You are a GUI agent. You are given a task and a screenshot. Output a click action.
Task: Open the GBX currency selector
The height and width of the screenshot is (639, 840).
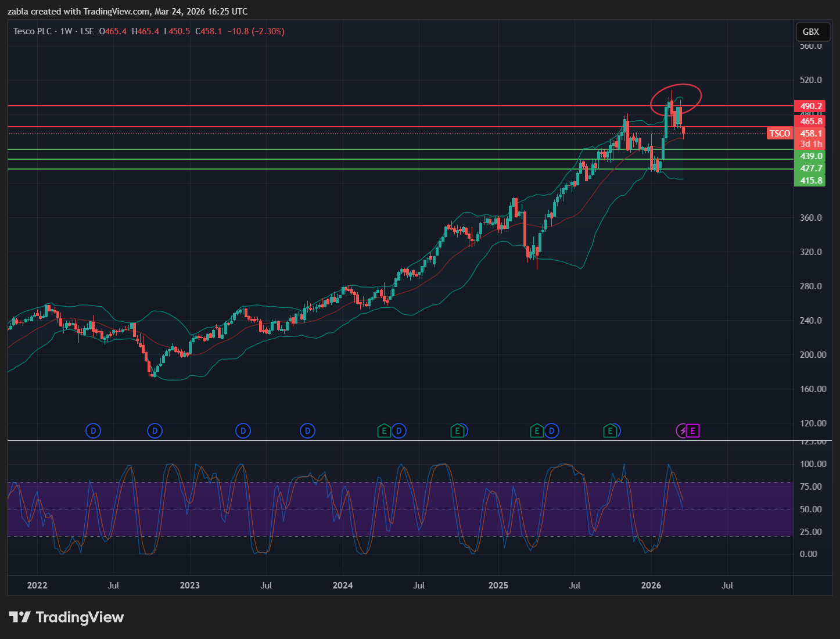(810, 31)
